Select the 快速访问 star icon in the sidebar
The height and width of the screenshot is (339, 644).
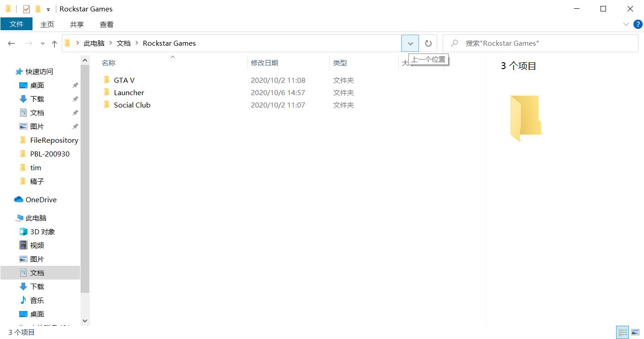click(x=19, y=72)
